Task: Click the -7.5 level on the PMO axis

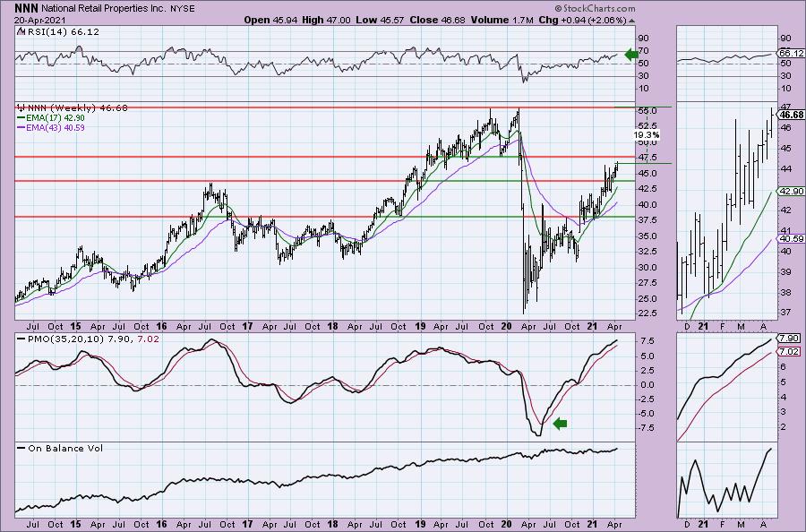Action: click(x=647, y=427)
